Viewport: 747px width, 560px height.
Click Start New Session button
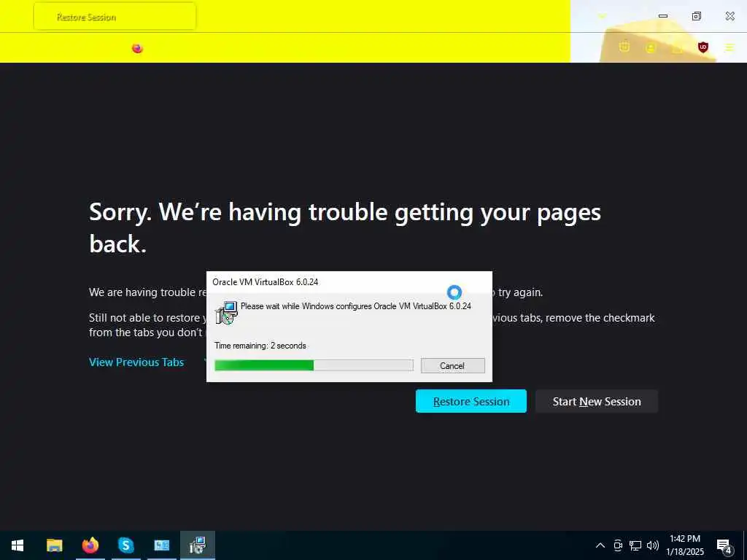(597, 402)
